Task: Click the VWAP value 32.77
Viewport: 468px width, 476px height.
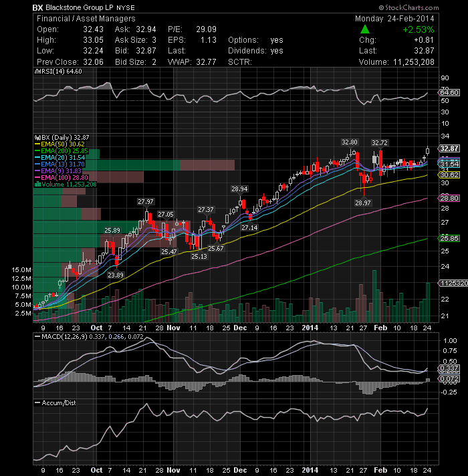Action: point(206,62)
